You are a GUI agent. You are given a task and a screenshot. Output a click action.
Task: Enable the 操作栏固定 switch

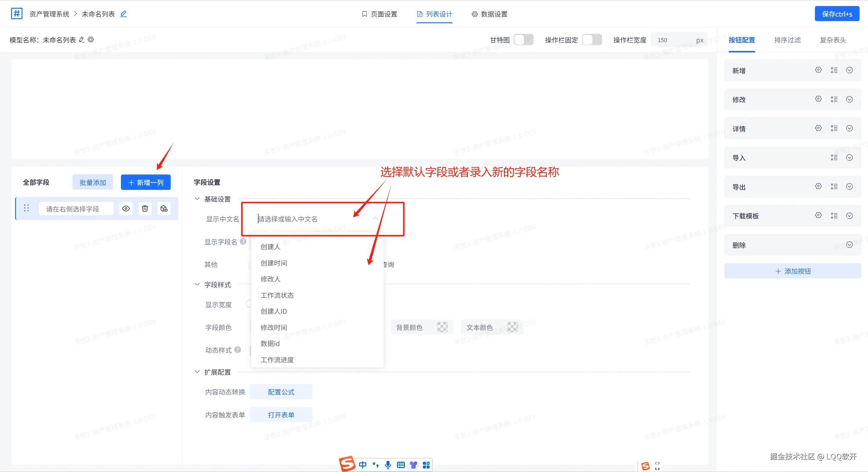click(x=592, y=40)
